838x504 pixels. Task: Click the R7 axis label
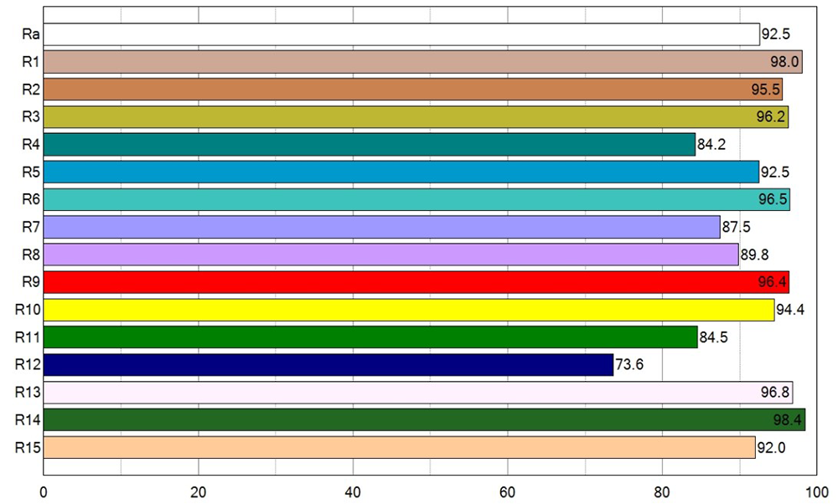tap(31, 227)
